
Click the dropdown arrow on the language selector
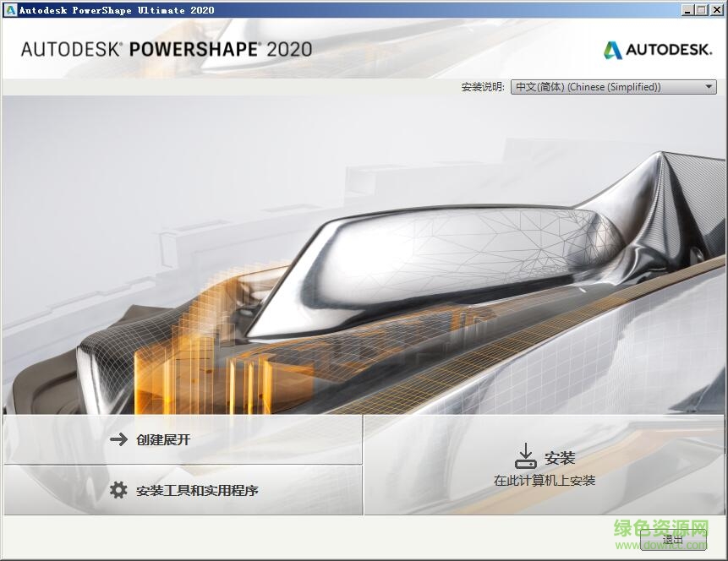[709, 86]
